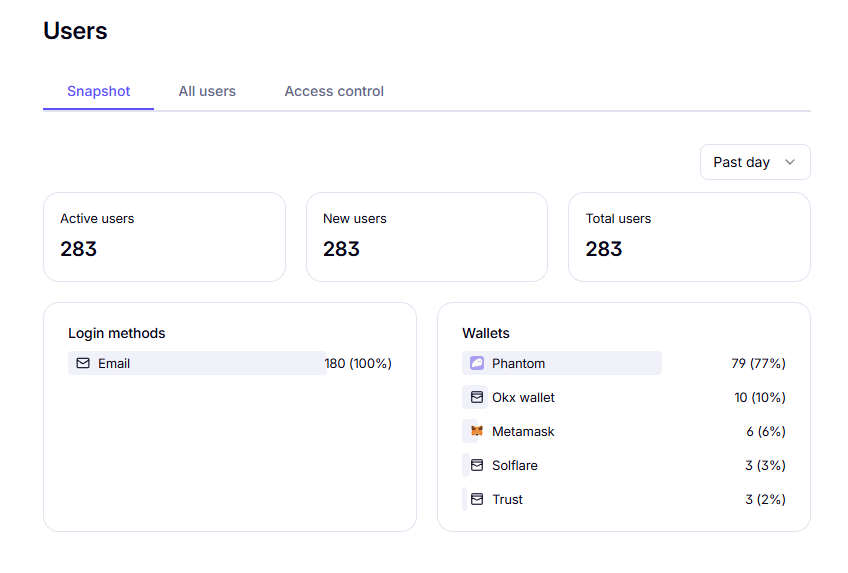This screenshot has width=848, height=573.
Task: Switch to the Snapshot tab
Action: click(98, 91)
